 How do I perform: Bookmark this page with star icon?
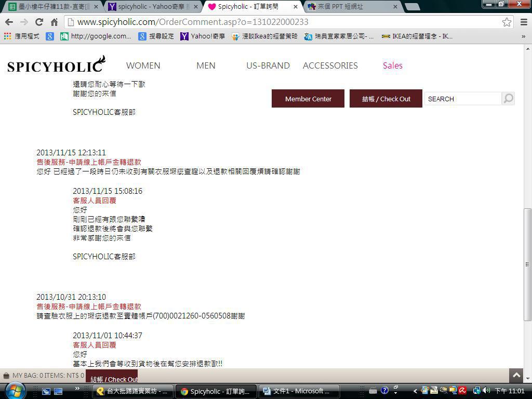click(x=507, y=22)
